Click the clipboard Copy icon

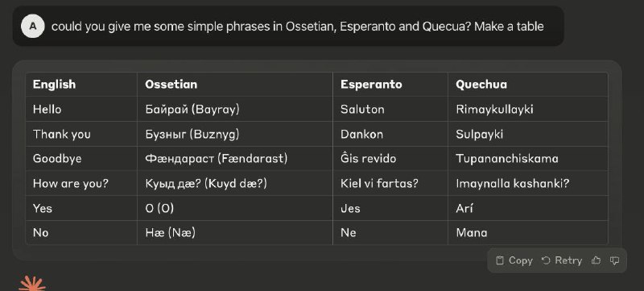(x=499, y=260)
